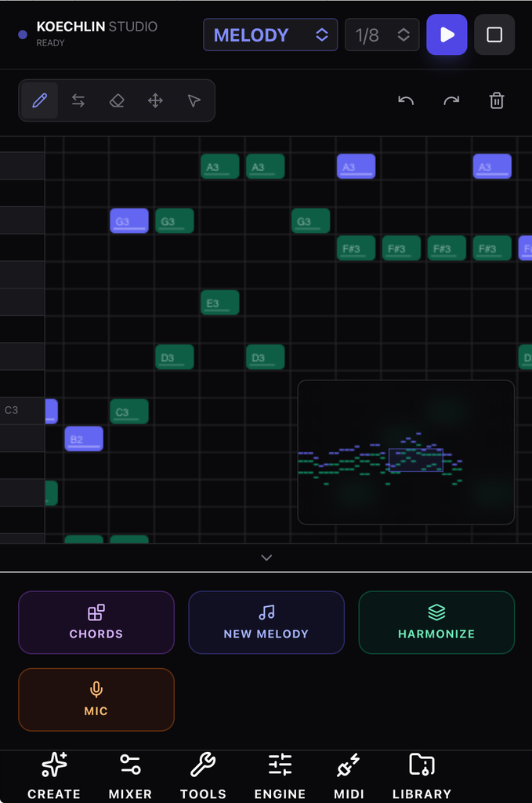Image resolution: width=532 pixels, height=803 pixels.
Task: Delete notes with trash icon
Action: (x=497, y=100)
